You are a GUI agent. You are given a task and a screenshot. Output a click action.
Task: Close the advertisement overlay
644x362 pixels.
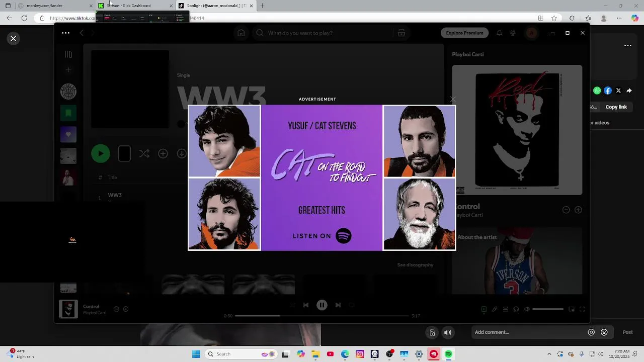[x=452, y=100]
